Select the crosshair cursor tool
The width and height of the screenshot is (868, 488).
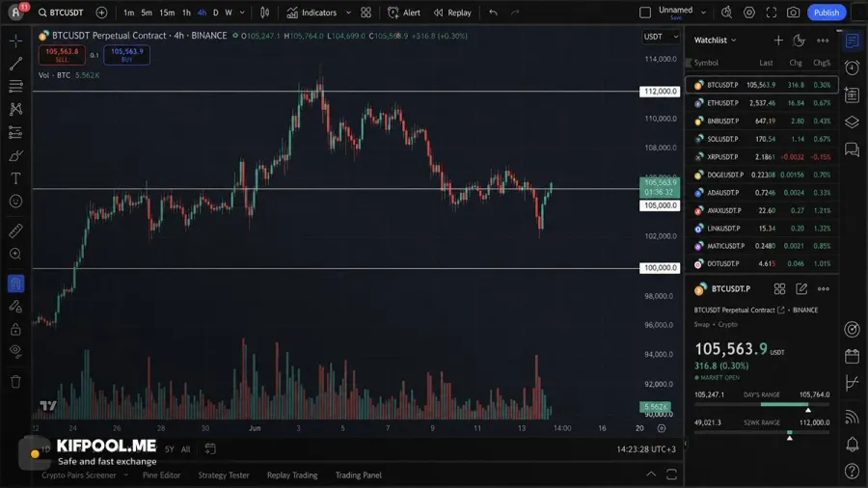point(15,41)
